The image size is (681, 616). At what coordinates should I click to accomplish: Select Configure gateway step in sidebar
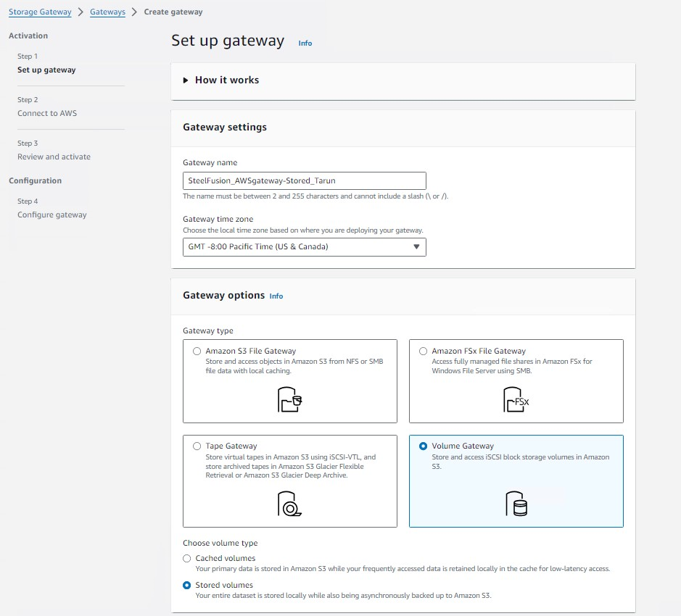coord(52,215)
